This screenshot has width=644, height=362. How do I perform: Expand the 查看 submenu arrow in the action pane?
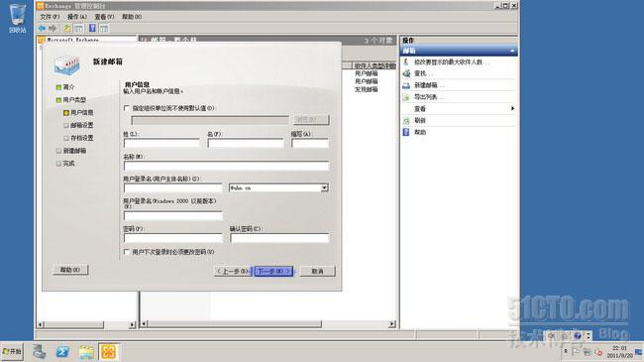coord(512,109)
